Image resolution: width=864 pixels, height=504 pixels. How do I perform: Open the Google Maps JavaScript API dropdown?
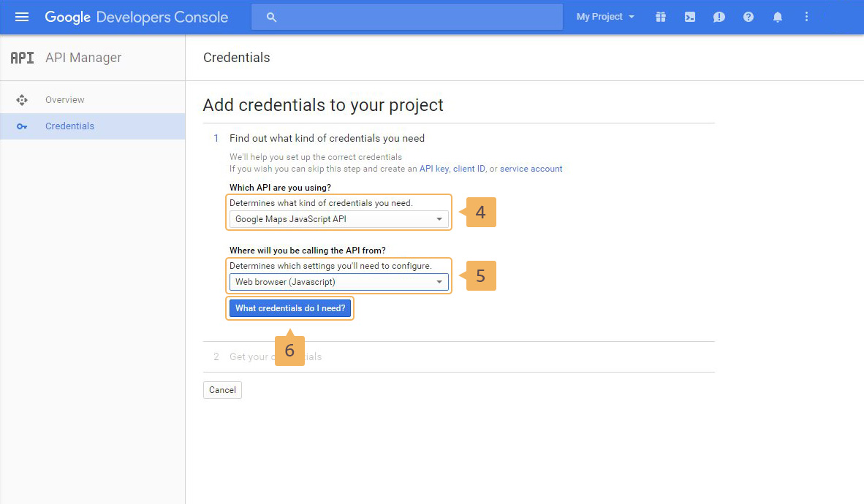[x=339, y=219]
